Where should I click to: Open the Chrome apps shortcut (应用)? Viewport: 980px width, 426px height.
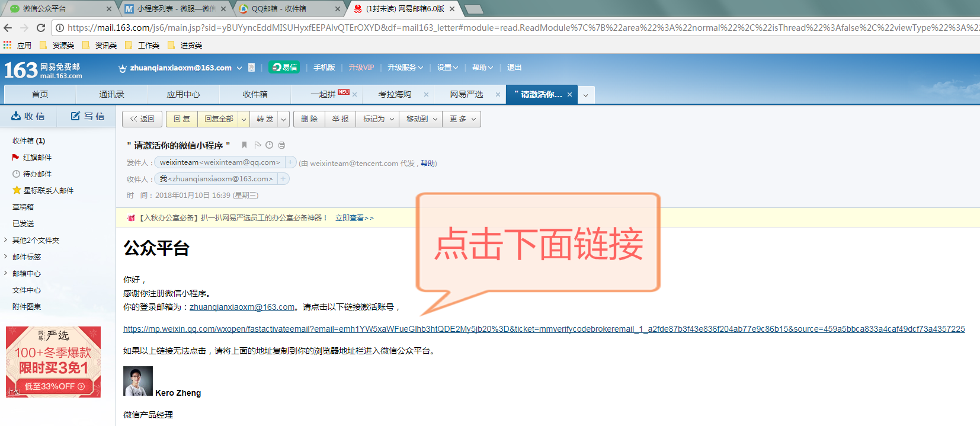pyautogui.click(x=17, y=45)
